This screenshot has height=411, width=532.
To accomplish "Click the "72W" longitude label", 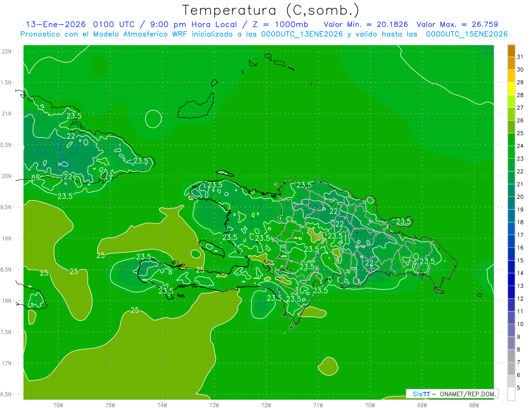I will tap(266, 405).
